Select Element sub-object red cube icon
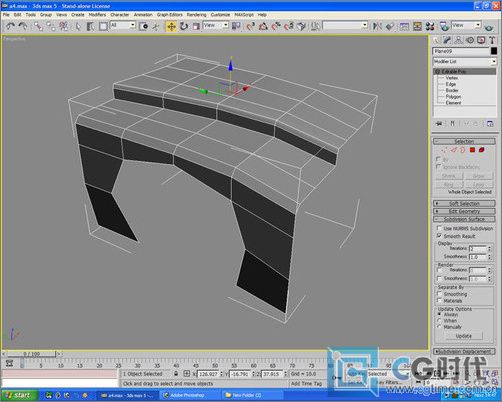502x402 pixels. (481, 150)
